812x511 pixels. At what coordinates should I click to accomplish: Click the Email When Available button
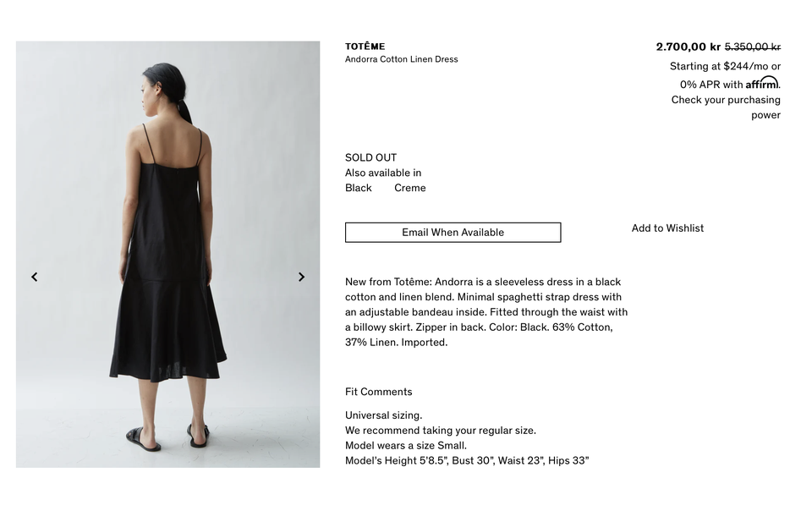coord(453,233)
